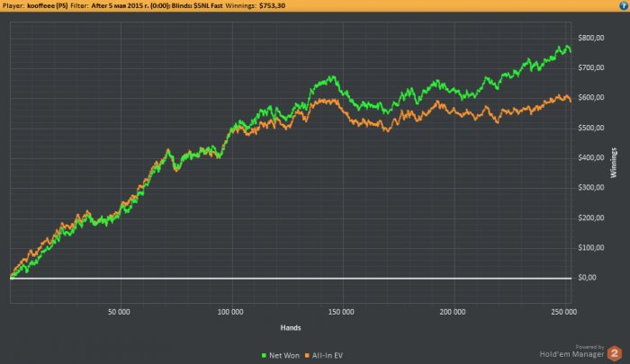Click the Hold'em Manager 2 logo badge
The width and height of the screenshot is (630, 364).
point(615,353)
